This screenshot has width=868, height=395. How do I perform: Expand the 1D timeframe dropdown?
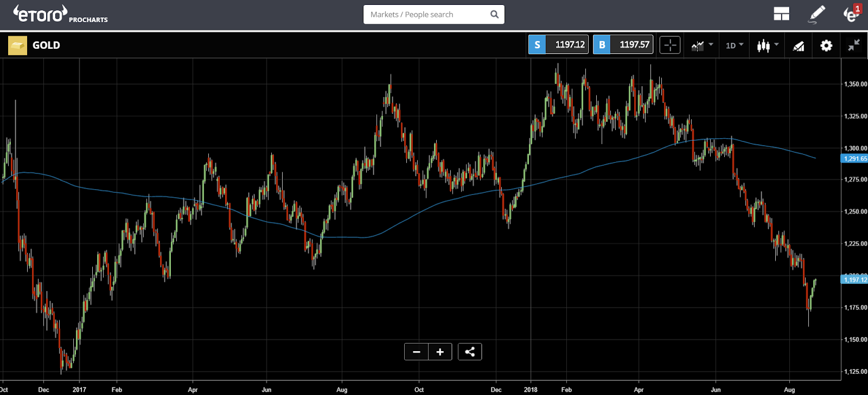[x=735, y=45]
